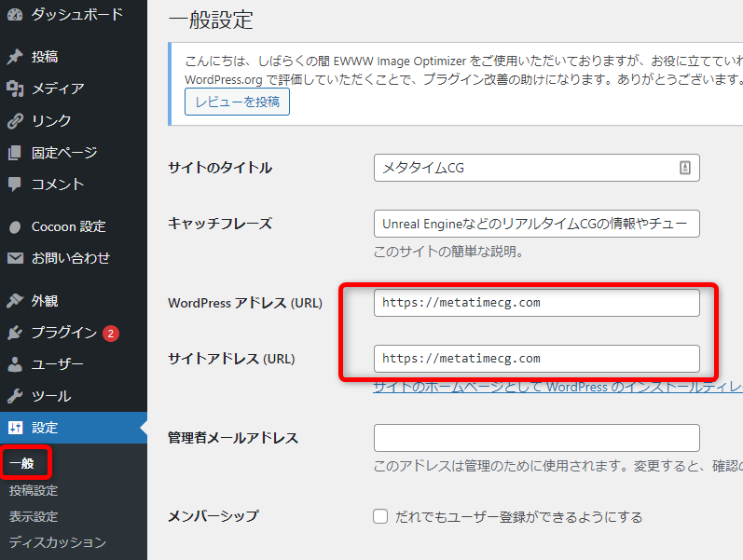Click the サイトアドレス (URL) field
This screenshot has width=743, height=560.
[536, 359]
